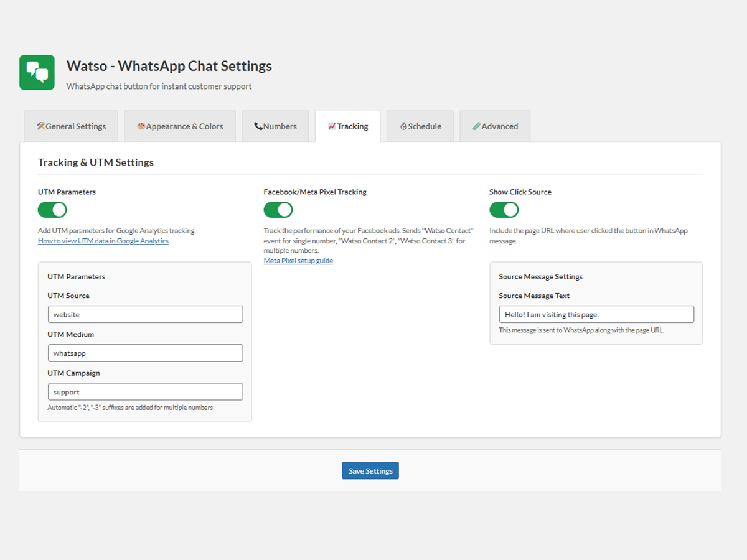Click the UTM Campaign field containing support
Viewport: 747px width, 560px height.
click(145, 392)
